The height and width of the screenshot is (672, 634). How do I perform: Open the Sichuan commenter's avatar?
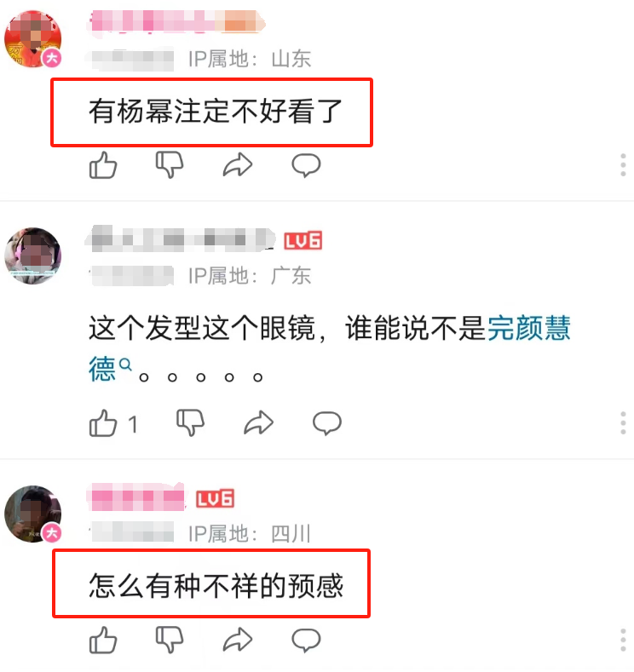(33, 514)
